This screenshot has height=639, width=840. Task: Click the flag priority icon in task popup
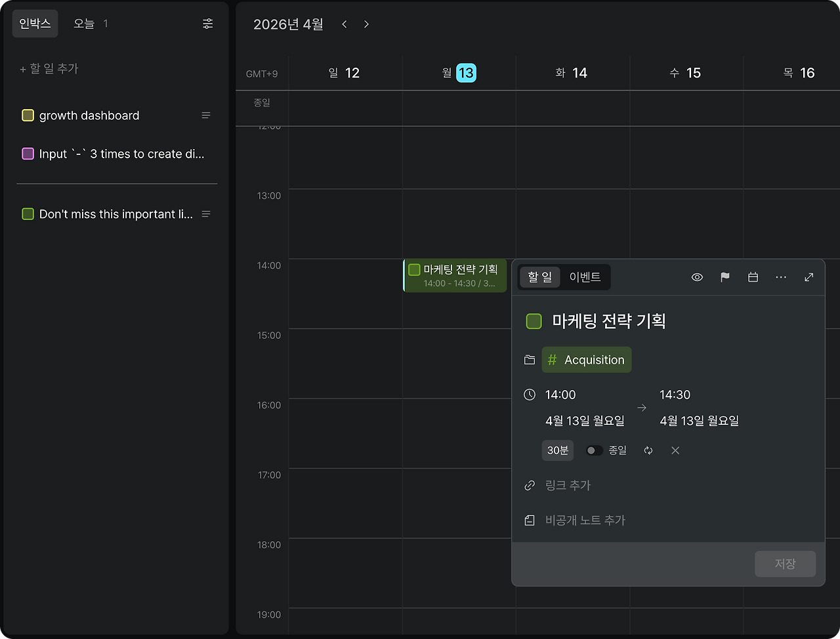(725, 277)
